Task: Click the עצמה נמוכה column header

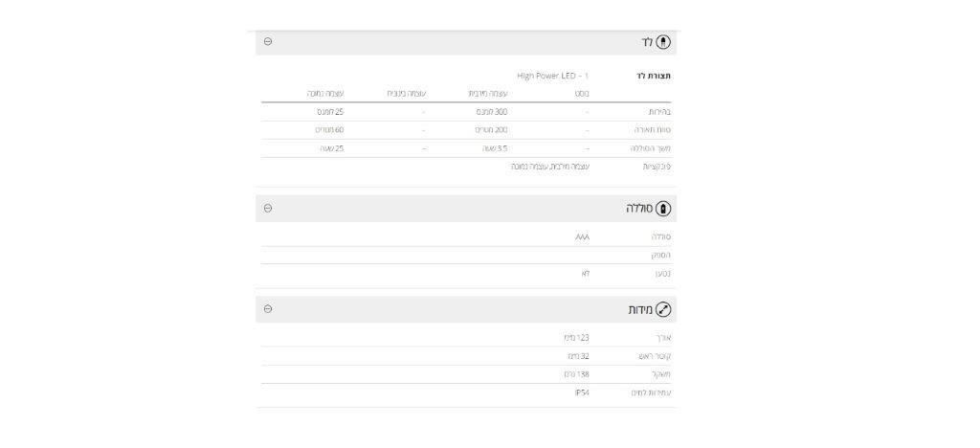Action: [x=325, y=94]
